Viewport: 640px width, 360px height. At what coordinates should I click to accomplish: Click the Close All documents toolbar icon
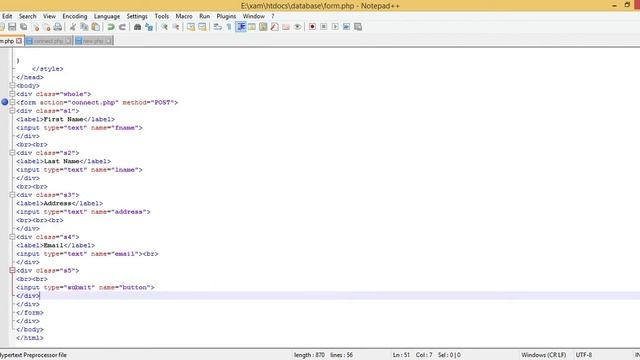[x=47, y=27]
